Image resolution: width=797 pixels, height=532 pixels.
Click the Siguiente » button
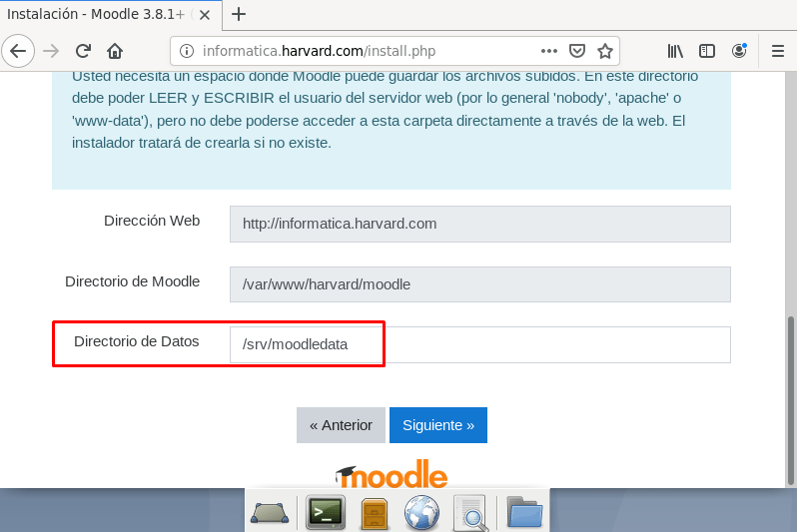pos(437,424)
